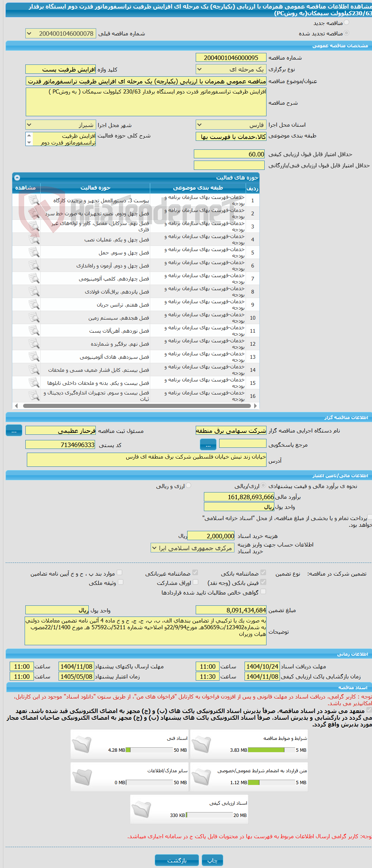Click the activity table horizontal scrollbar
The width and height of the screenshot is (372, 868).
(x=136, y=406)
